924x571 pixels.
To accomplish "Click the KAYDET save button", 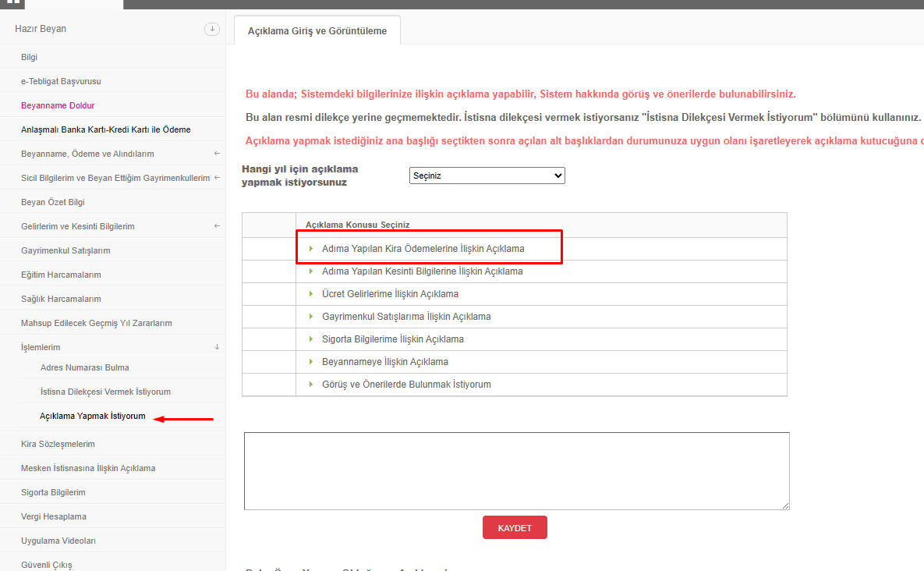I will click(x=515, y=527).
